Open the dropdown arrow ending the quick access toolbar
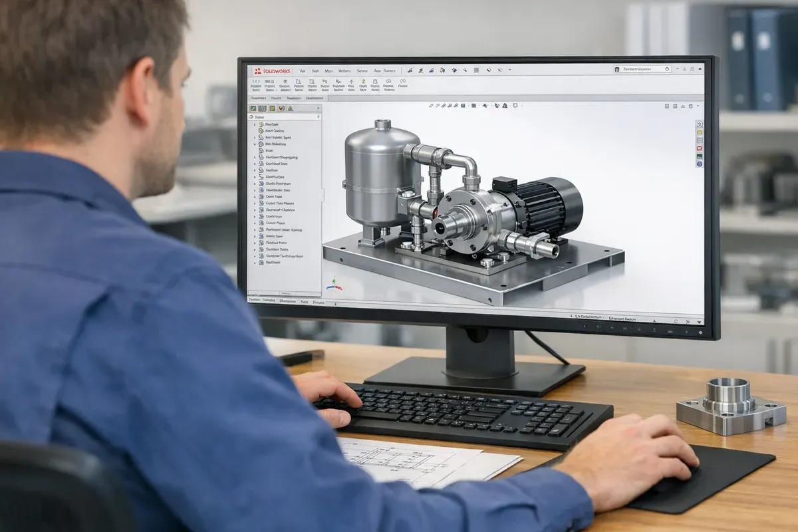Image resolution: width=798 pixels, height=532 pixels. 509,70
